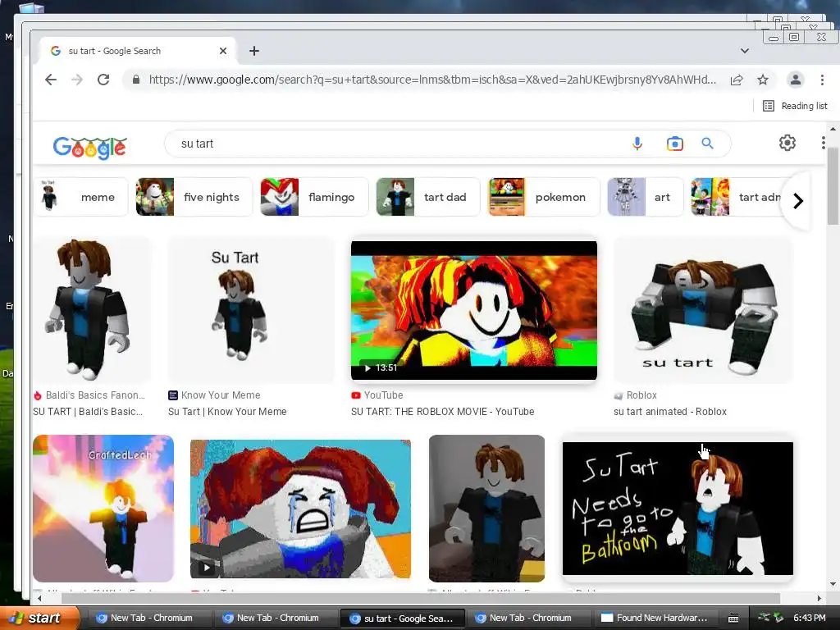Open SU TART: THE ROBLOX MOVIE link

click(x=442, y=412)
